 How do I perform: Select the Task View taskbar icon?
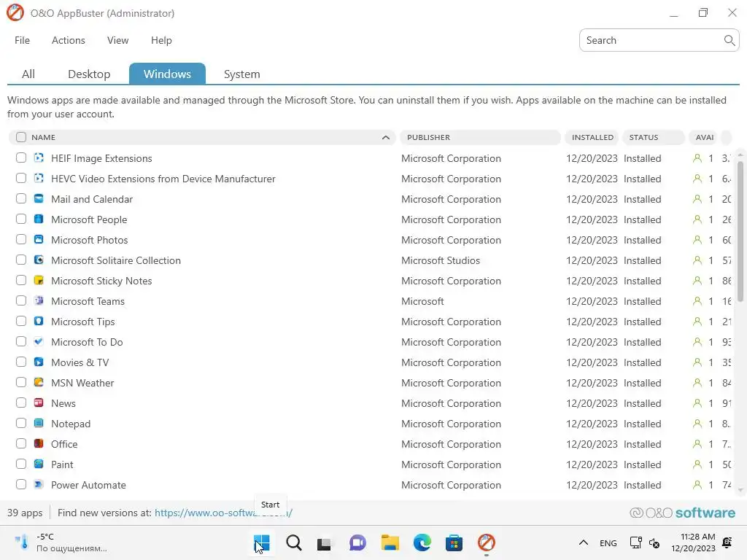pos(325,542)
